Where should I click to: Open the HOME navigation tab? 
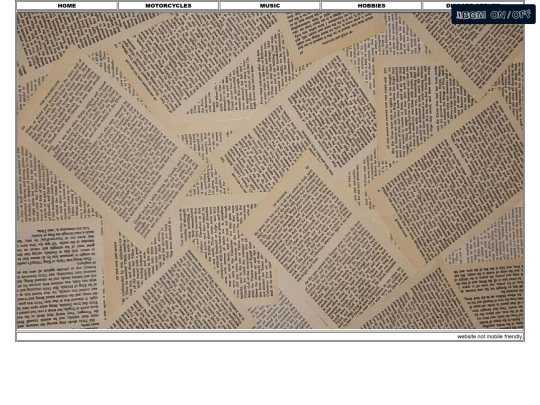67,6
